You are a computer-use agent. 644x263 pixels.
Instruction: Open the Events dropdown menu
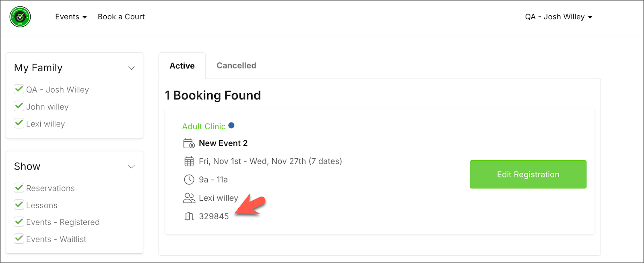71,17
